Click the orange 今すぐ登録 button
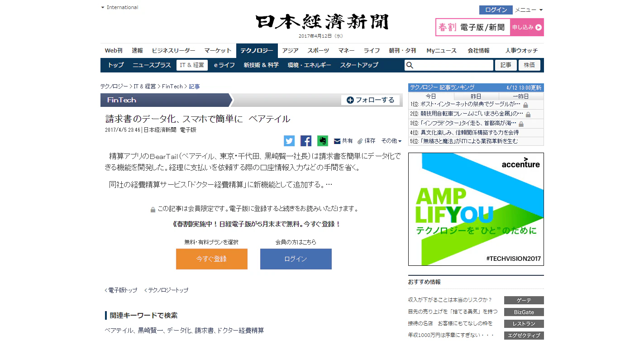The width and height of the screenshot is (644, 341). [212, 259]
